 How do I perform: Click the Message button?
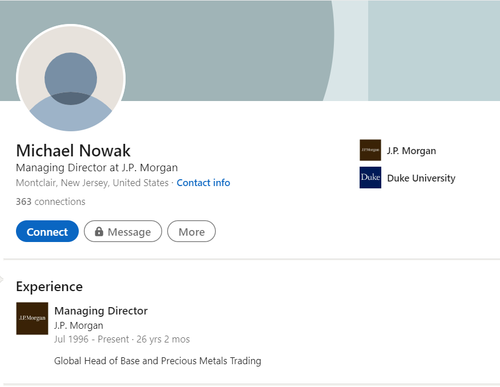pyautogui.click(x=123, y=231)
